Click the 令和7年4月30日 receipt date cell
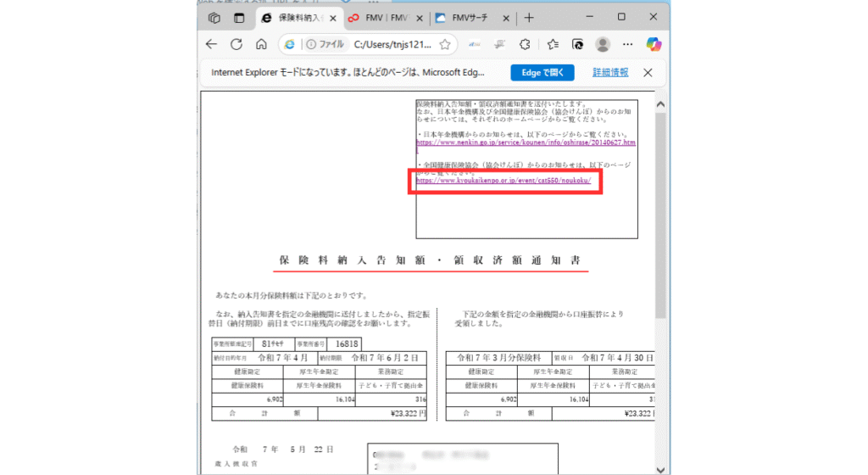 point(617,358)
